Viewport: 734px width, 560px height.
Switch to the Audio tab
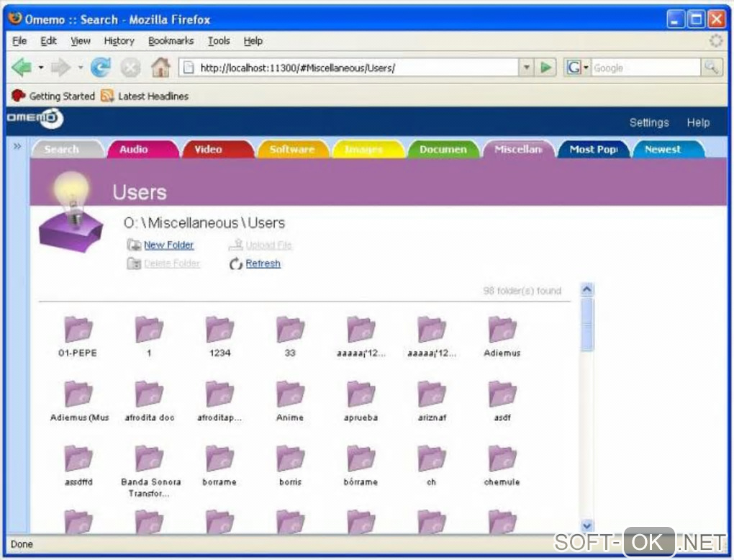click(x=142, y=150)
